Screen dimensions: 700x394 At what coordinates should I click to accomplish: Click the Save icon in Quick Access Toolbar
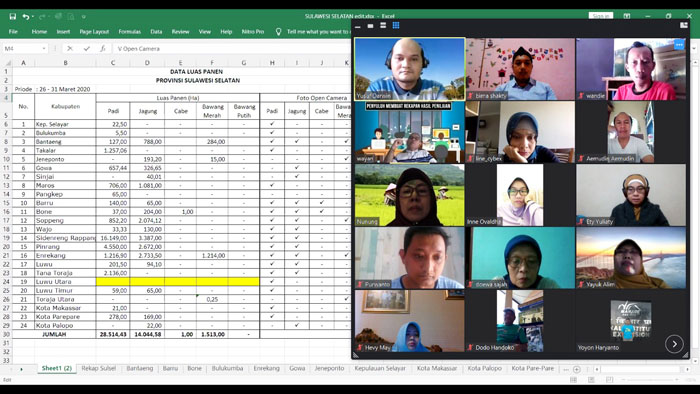(12, 17)
